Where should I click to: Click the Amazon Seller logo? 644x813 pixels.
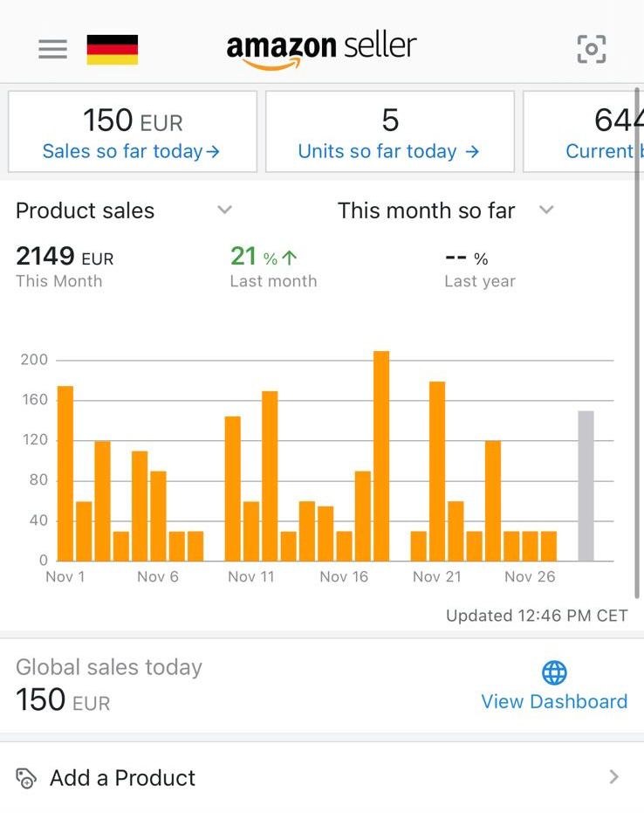(x=321, y=49)
